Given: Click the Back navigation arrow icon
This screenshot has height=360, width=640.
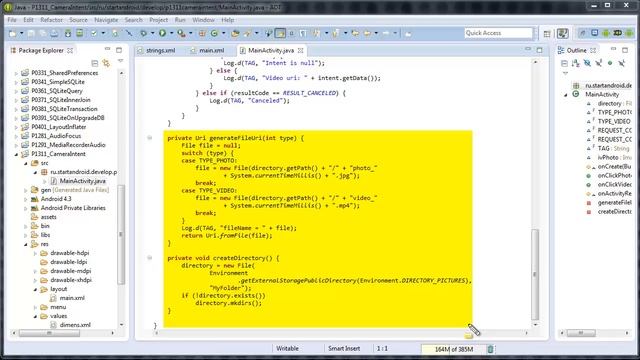Looking at the screenshot, I should click(x=367, y=33).
